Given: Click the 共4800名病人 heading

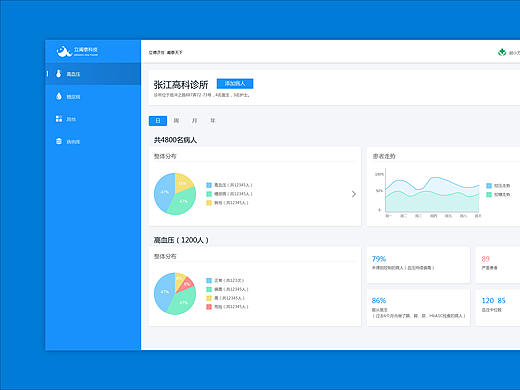Looking at the screenshot, I should tap(175, 140).
